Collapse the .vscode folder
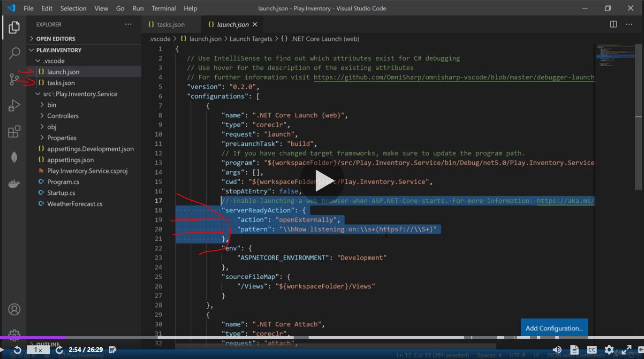The image size is (644, 359). [x=84, y=61]
